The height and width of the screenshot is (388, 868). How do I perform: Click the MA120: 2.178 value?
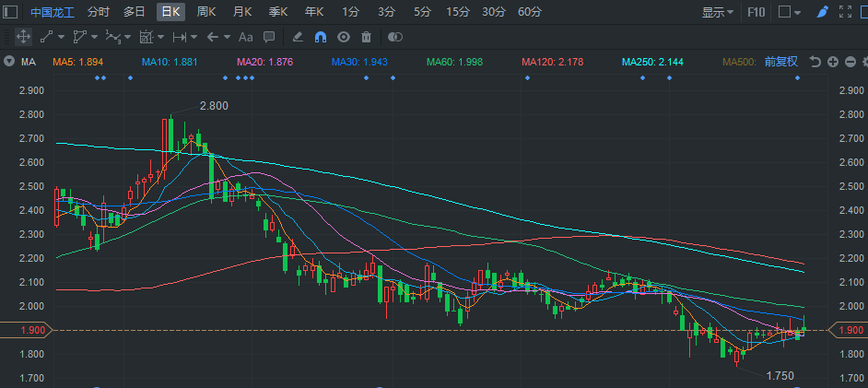click(x=553, y=62)
